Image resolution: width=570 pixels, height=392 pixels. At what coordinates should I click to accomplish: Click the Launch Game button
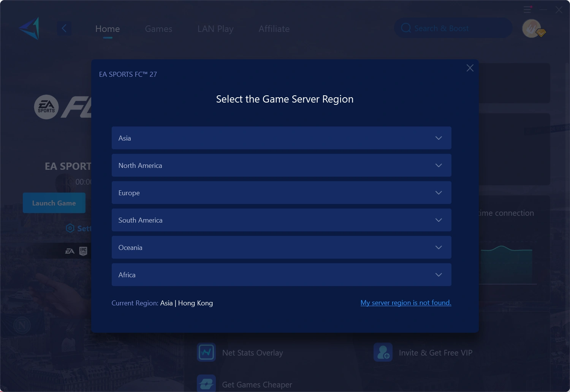coord(54,203)
